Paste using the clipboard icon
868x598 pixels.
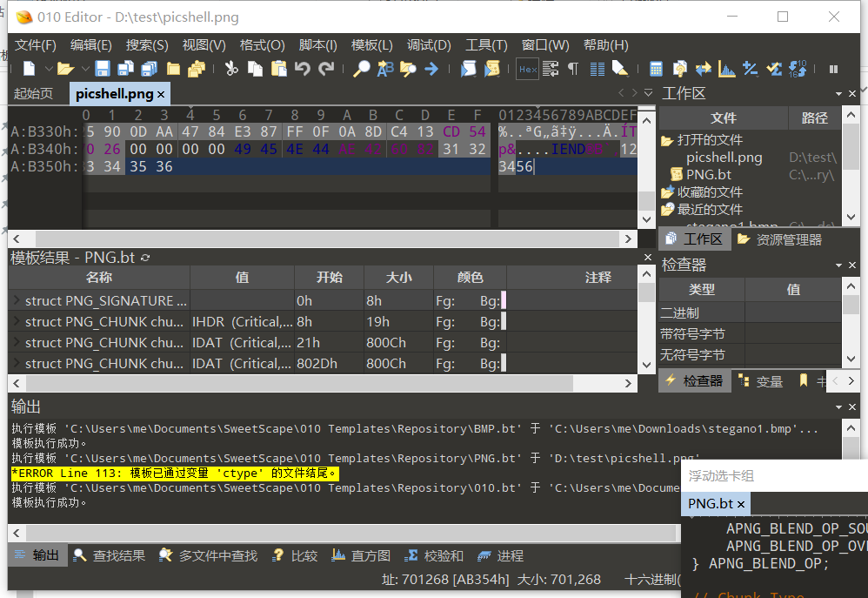(278, 69)
